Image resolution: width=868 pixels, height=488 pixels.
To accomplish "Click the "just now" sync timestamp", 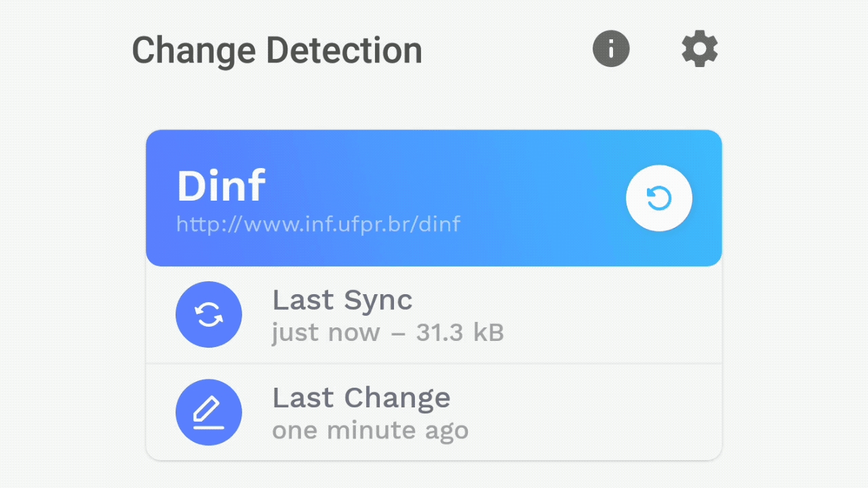I will 325,333.
